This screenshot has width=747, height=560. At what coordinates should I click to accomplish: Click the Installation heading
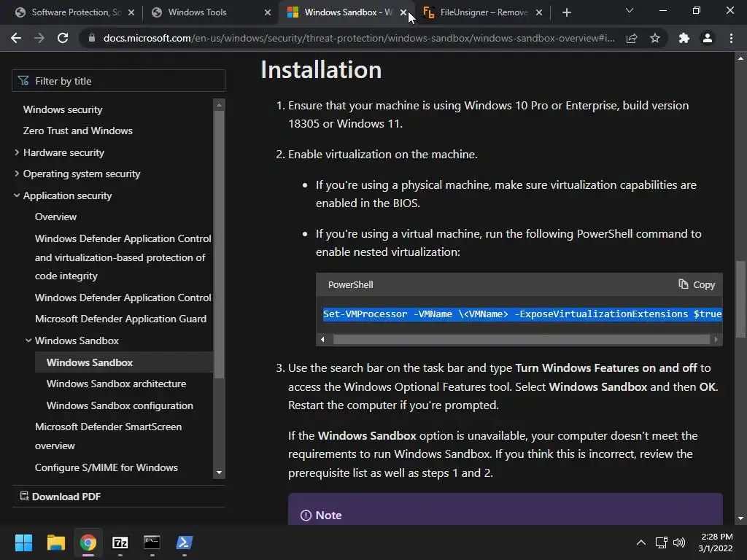[321, 70]
